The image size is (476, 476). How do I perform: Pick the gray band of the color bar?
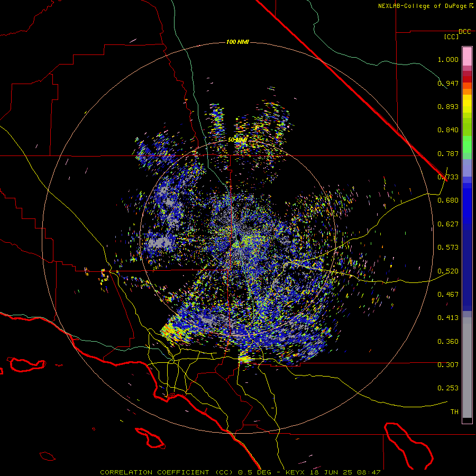pos(467,368)
